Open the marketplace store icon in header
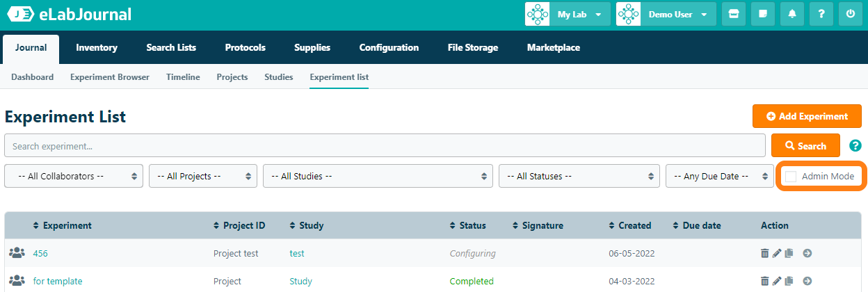The height and width of the screenshot is (292, 868). pos(733,14)
